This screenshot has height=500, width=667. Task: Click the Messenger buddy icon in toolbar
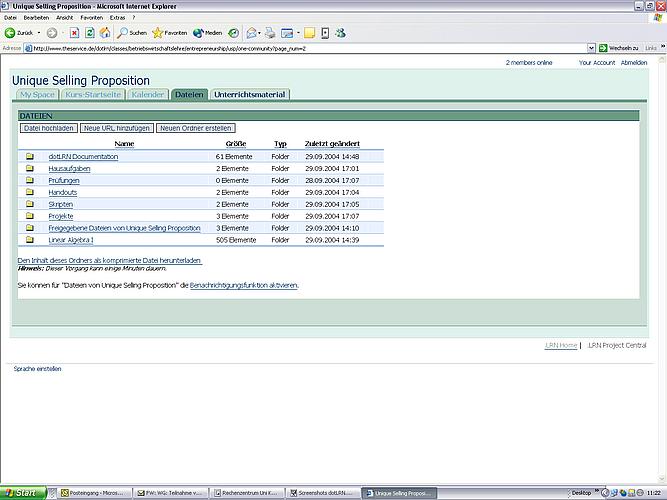pyautogui.click(x=340, y=33)
